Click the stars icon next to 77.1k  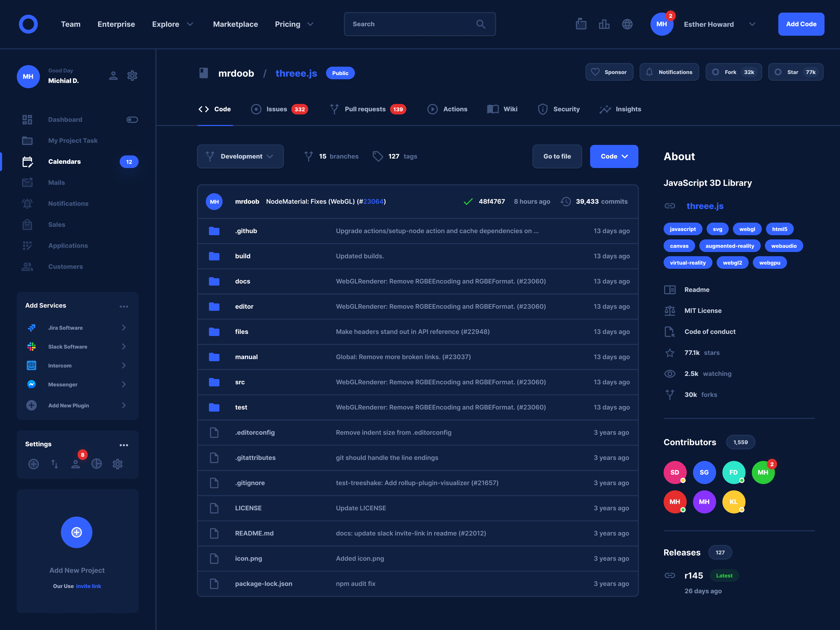(669, 353)
